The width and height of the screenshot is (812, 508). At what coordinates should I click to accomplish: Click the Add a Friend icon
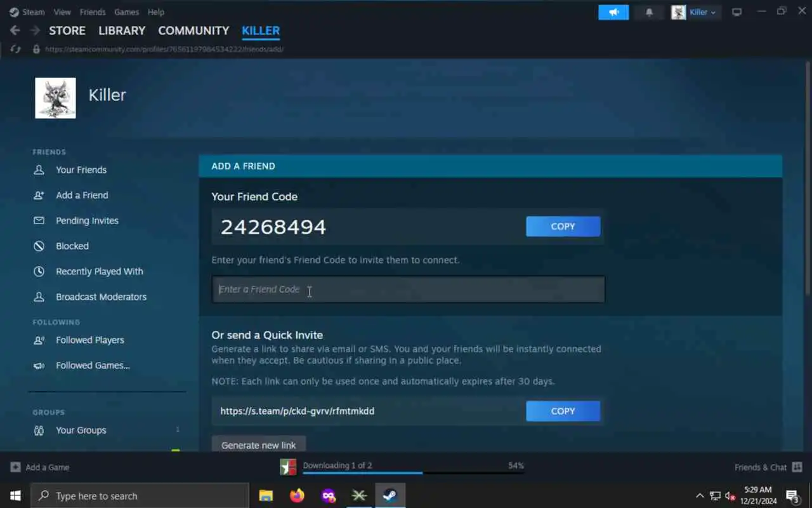(x=39, y=195)
